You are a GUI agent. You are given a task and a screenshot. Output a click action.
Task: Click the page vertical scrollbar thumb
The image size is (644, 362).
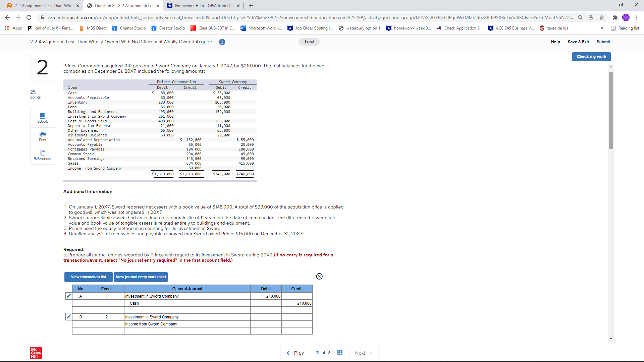click(611, 111)
